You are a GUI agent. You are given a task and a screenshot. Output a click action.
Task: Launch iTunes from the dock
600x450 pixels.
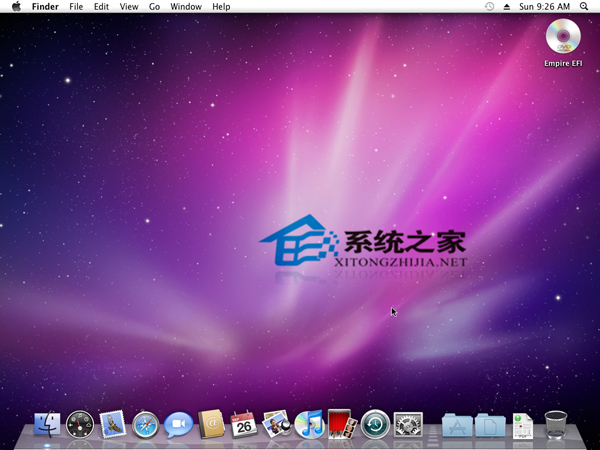point(309,425)
